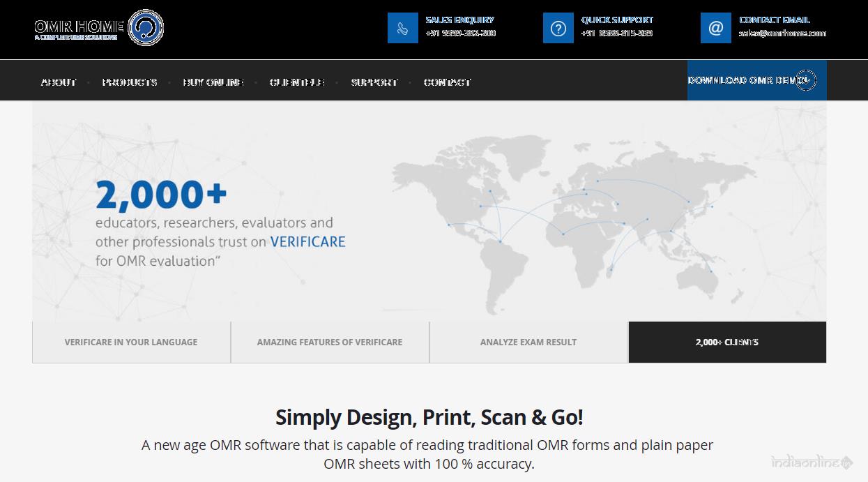
Task: Click the 'A new age OMR software' paragraph
Action: (x=427, y=454)
